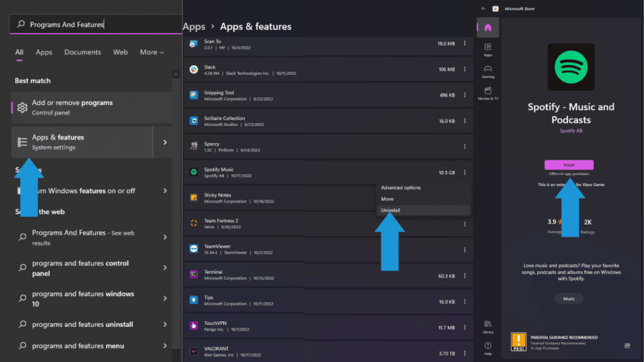This screenshot has height=362, width=644.
Task: Click the VALORANT app icon
Action: [x=194, y=351]
